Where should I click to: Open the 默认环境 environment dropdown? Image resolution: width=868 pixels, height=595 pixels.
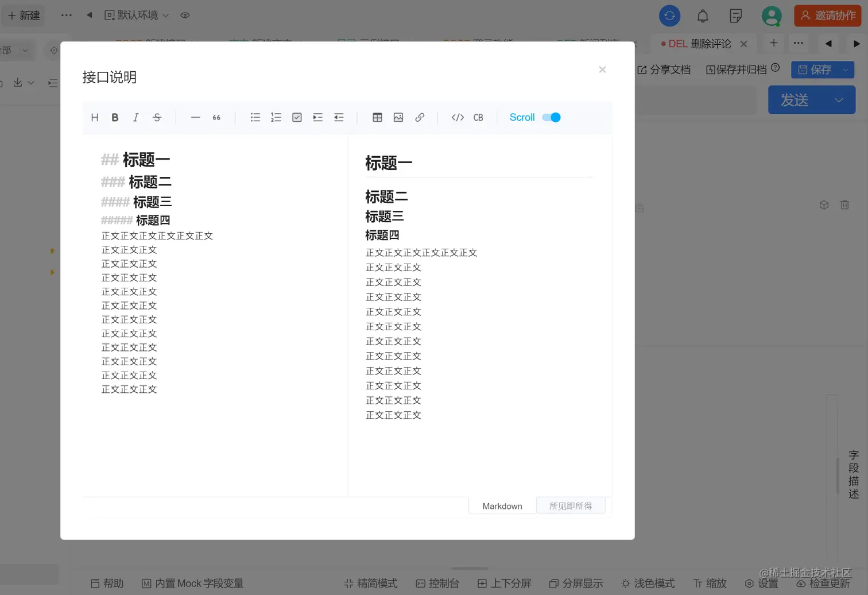pyautogui.click(x=137, y=16)
